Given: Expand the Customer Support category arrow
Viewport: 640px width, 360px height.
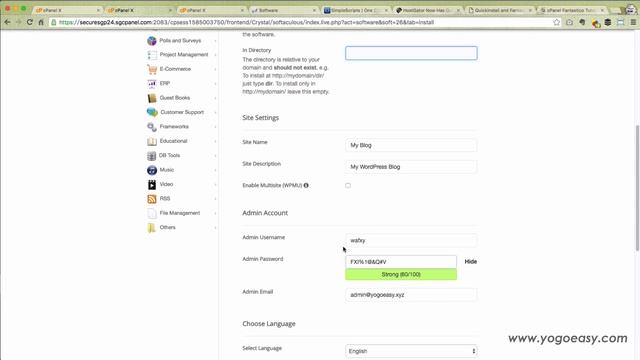Looking at the screenshot, I should coord(215,112).
